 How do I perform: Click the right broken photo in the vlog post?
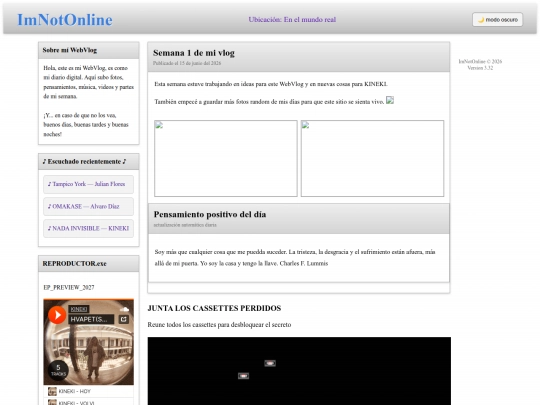[x=372, y=158]
